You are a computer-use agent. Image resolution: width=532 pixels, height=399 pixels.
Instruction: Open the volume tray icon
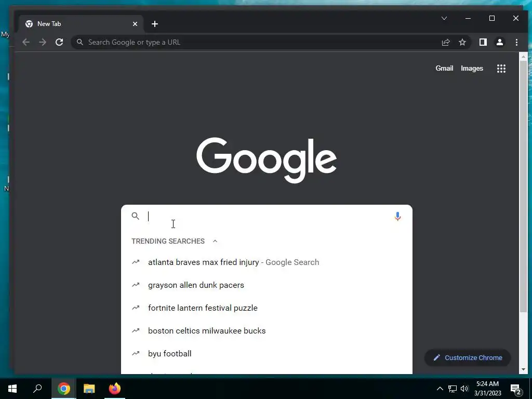(464, 389)
